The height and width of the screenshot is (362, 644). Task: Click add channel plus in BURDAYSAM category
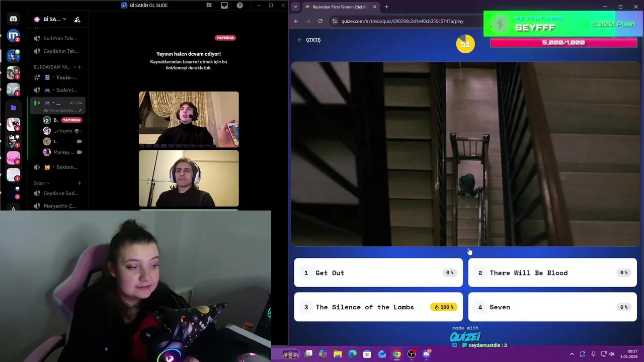[x=79, y=67]
